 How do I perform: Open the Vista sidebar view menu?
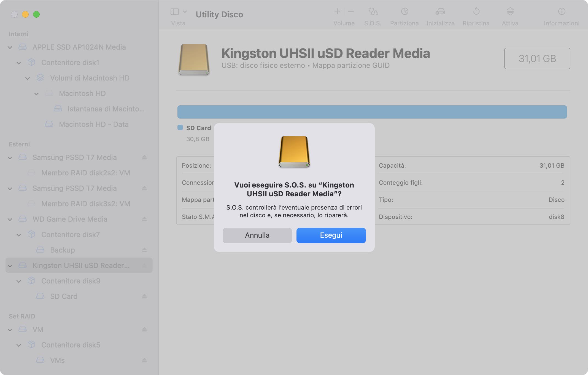point(185,12)
